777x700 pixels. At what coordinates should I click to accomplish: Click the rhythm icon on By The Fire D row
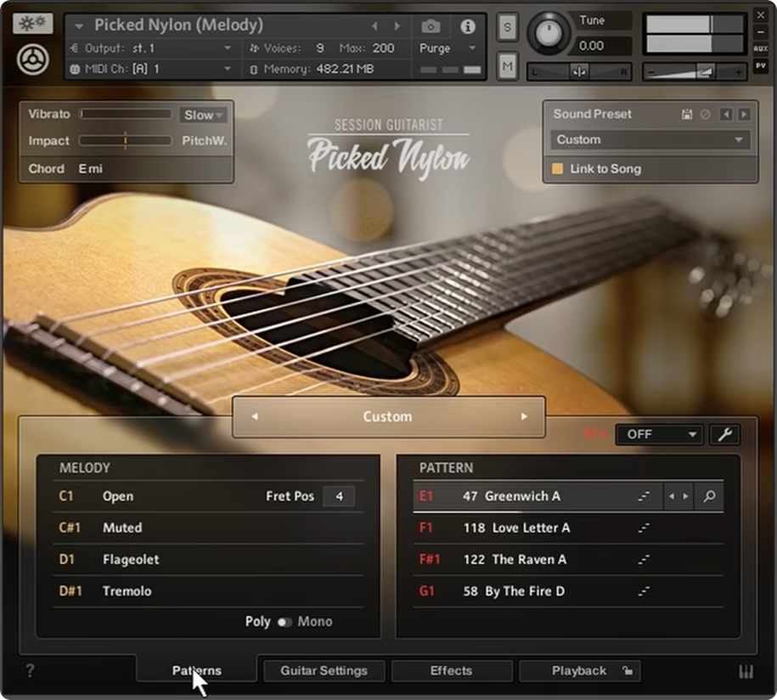click(644, 591)
